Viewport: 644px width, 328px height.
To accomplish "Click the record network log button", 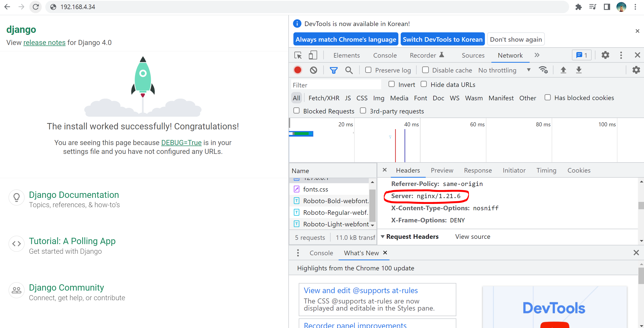I will (298, 70).
